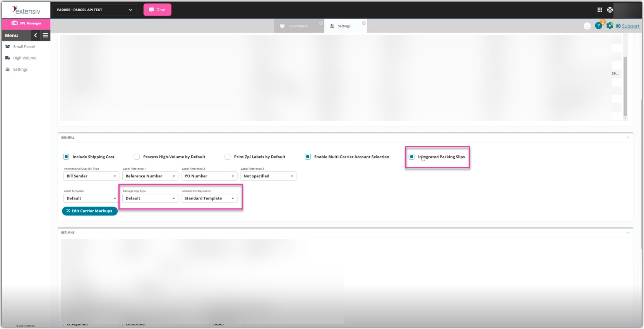The image size is (644, 329).
Task: Collapse the sidebar with the left arrow
Action: pos(36,35)
